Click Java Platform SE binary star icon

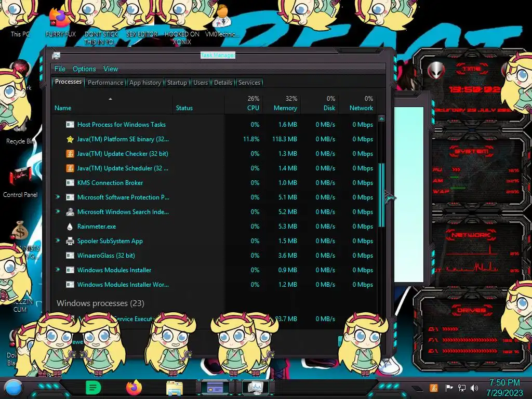(x=70, y=139)
